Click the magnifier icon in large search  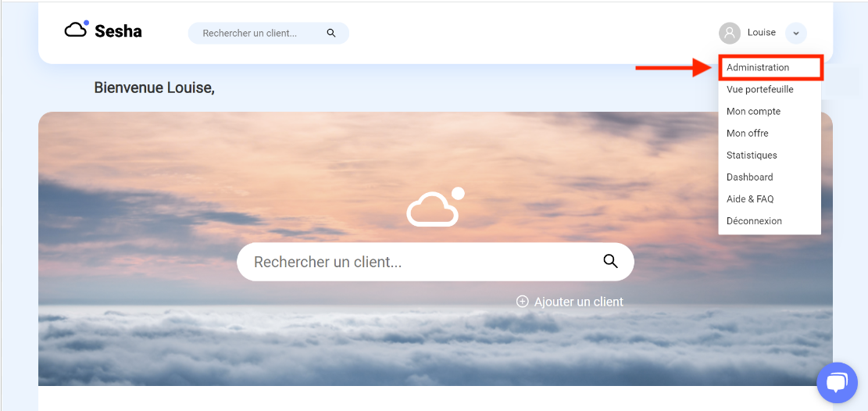(611, 262)
